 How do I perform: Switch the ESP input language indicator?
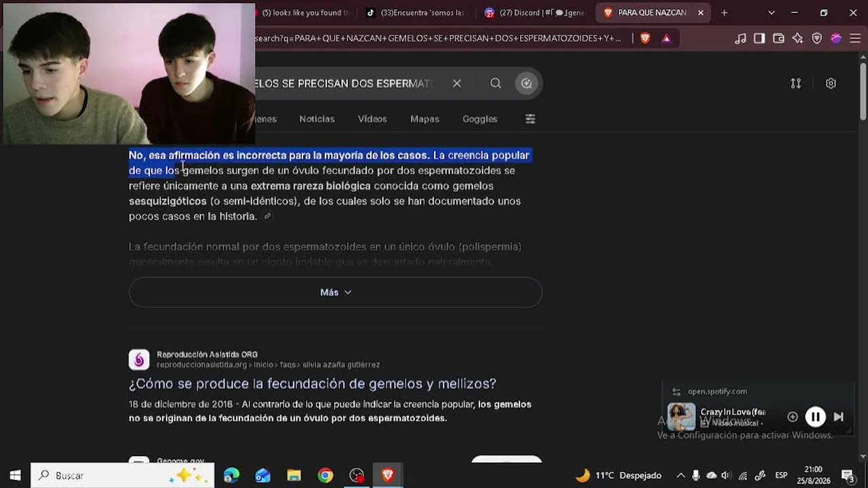(x=781, y=476)
